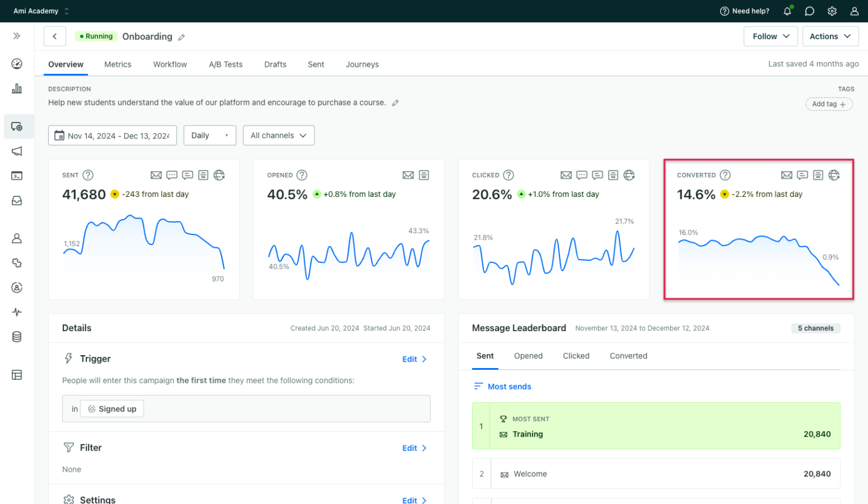Open the Actions dropdown

[830, 36]
